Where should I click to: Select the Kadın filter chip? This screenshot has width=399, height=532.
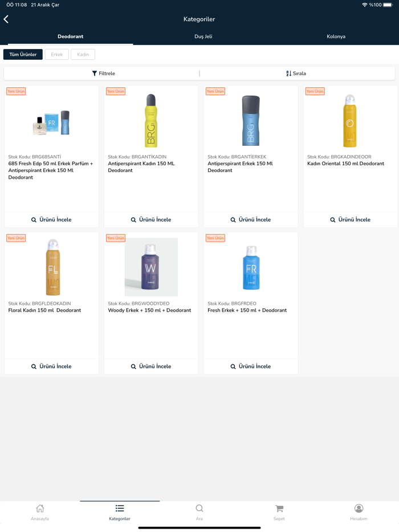tap(83, 55)
